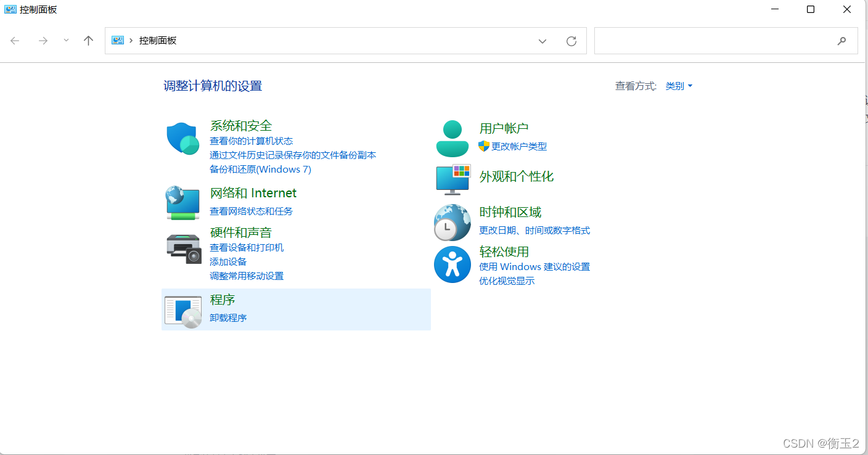Click the Control Panel icon in address bar
868x455 pixels.
118,40
